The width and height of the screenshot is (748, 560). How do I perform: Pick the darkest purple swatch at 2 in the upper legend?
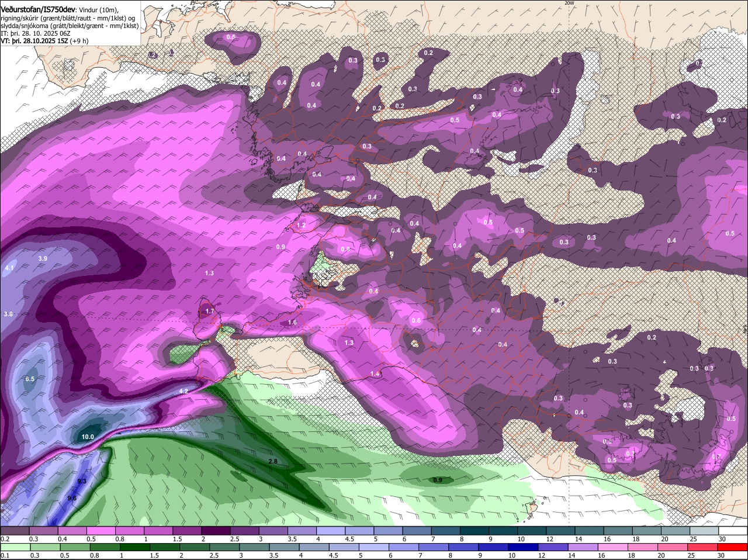[217, 530]
